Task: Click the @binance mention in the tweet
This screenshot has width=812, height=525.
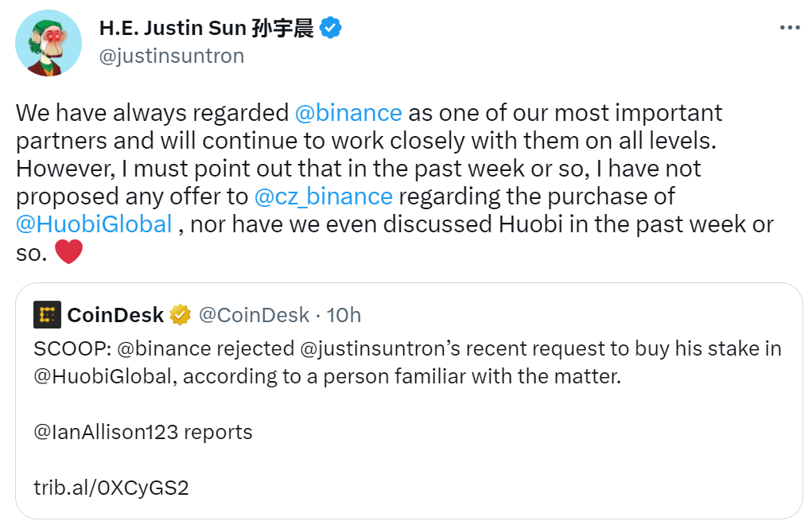Action: pos(348,113)
